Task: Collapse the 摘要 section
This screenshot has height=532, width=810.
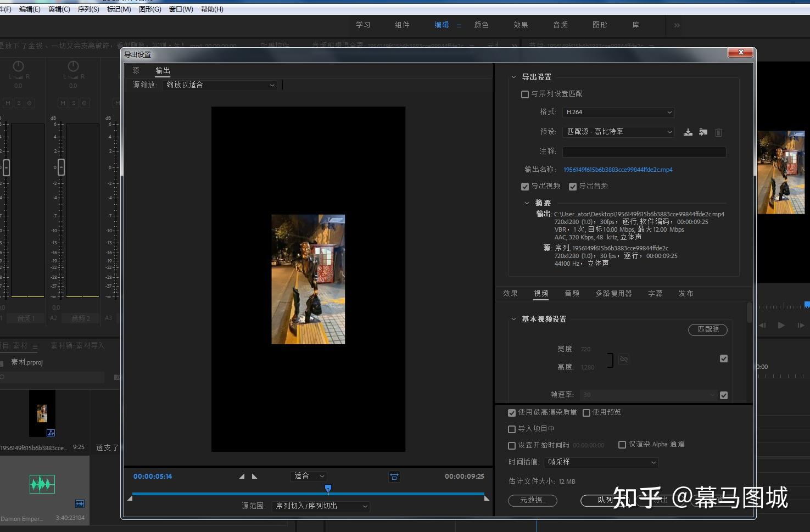Action: click(527, 203)
